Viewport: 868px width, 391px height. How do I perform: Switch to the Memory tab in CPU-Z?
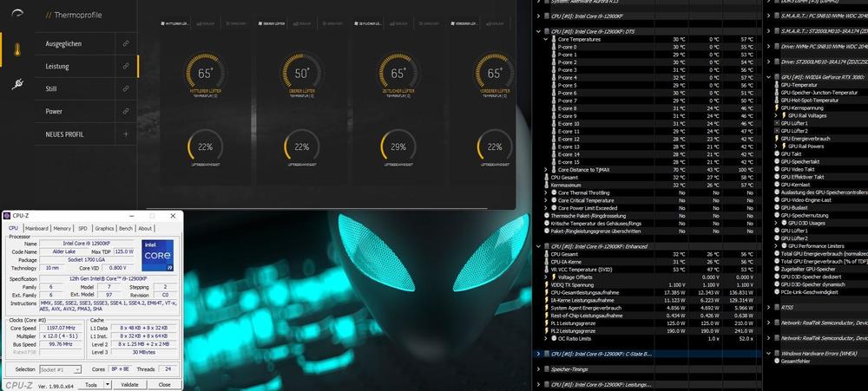point(61,229)
